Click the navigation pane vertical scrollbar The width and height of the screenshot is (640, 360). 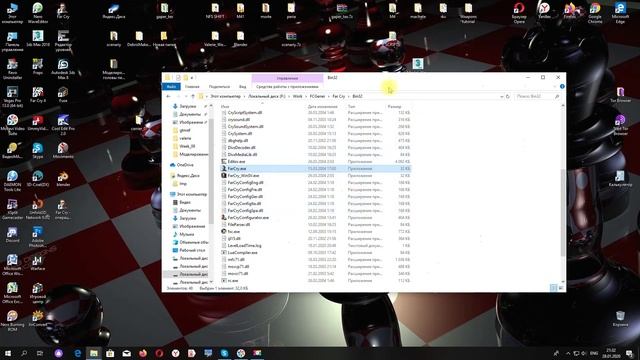pyautogui.click(x=211, y=171)
